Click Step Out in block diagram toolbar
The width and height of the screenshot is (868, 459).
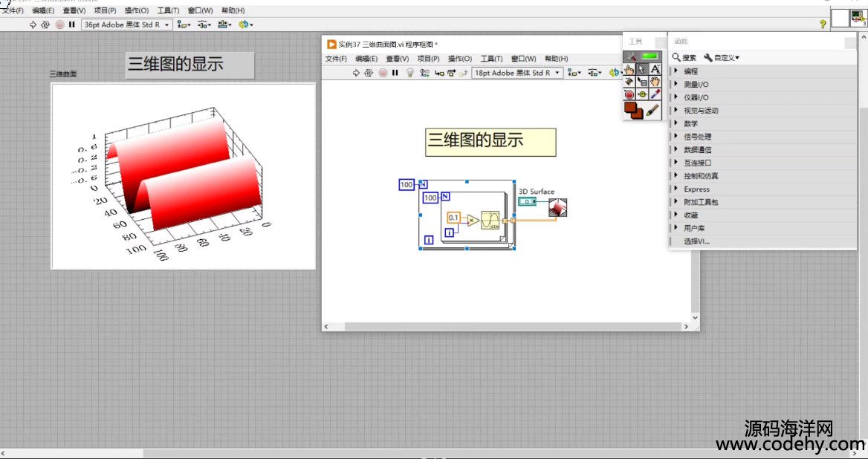tap(463, 73)
